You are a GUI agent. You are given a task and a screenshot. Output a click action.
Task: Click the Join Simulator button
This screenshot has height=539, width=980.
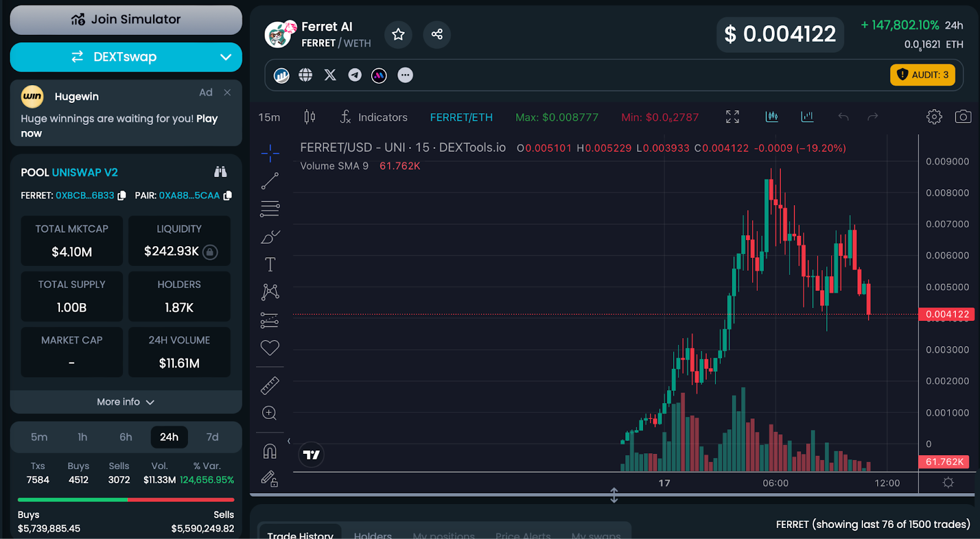click(x=126, y=20)
